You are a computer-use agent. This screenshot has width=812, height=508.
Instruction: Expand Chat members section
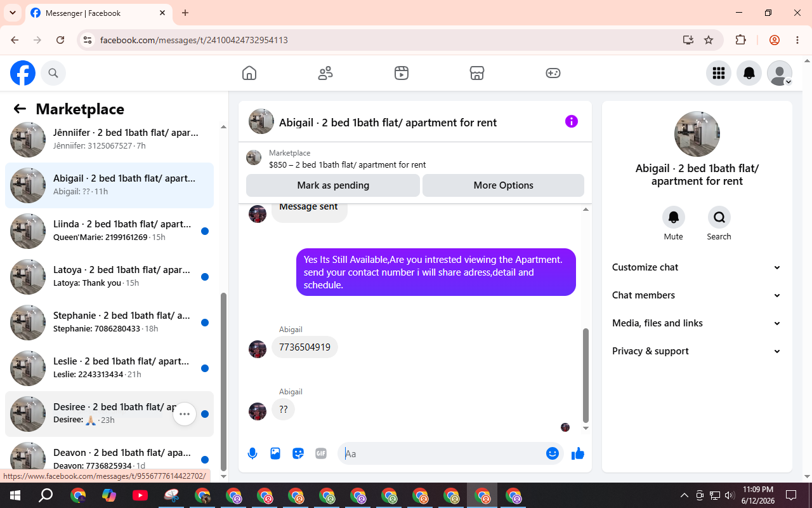pos(697,295)
